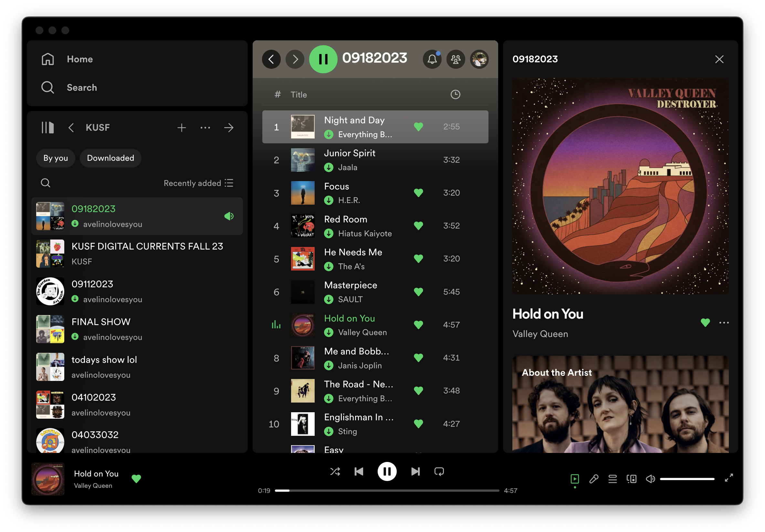
Task: Open FINAL SHOW playlist
Action: (x=137, y=329)
